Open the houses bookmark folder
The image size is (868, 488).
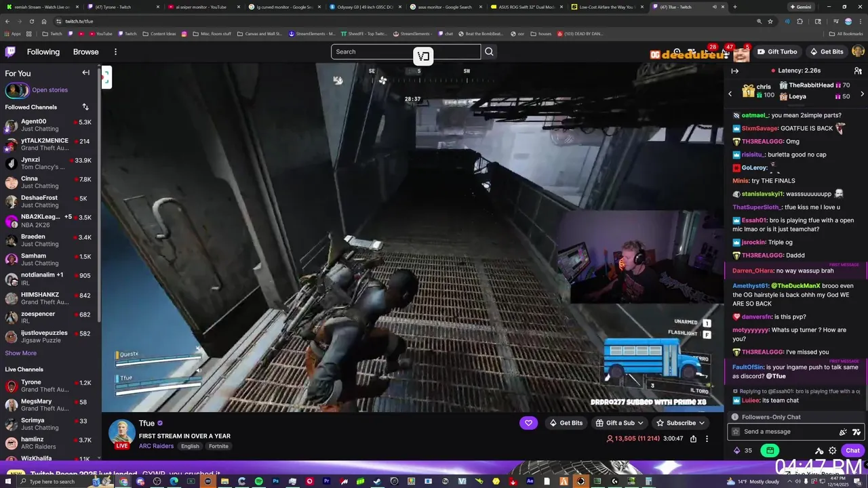click(540, 33)
